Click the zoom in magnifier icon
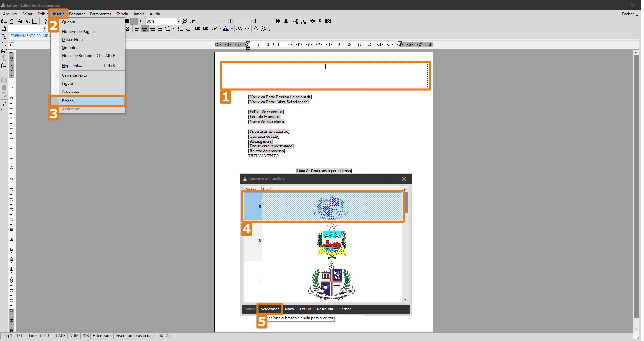 pos(192,21)
